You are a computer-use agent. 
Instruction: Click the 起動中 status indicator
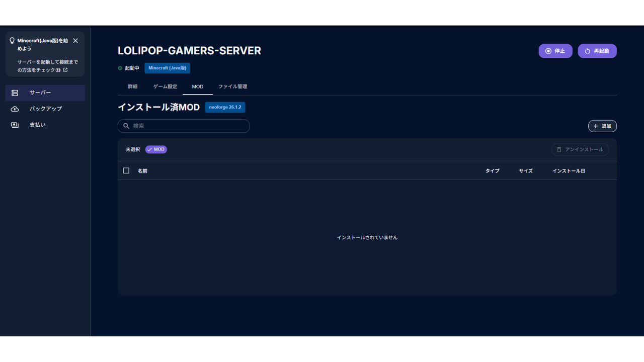tap(129, 68)
